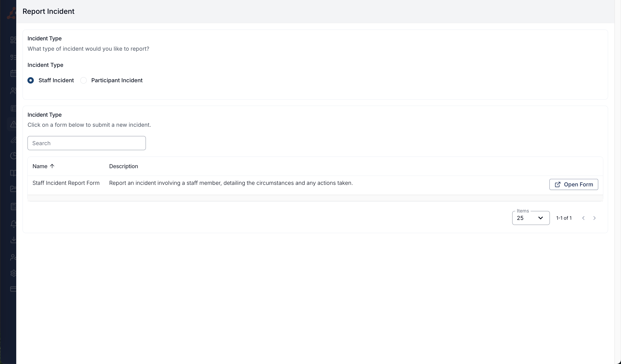Screen dimensions: 621x364
Task: Open the calendar icon in sidebar
Action: [13, 73]
